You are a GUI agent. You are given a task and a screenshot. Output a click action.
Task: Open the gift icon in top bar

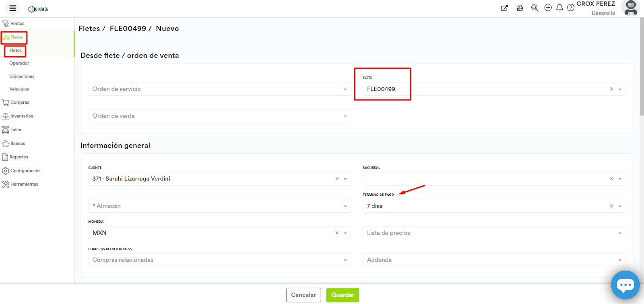[x=520, y=8]
